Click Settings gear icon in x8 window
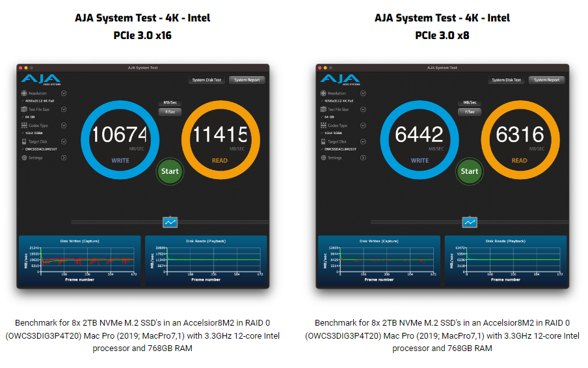This screenshot has height=368, width=588. pyautogui.click(x=323, y=158)
